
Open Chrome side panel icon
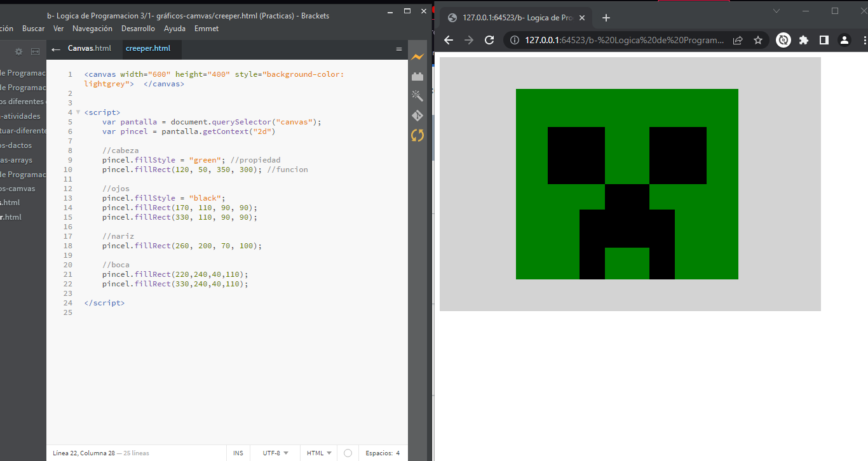point(824,40)
